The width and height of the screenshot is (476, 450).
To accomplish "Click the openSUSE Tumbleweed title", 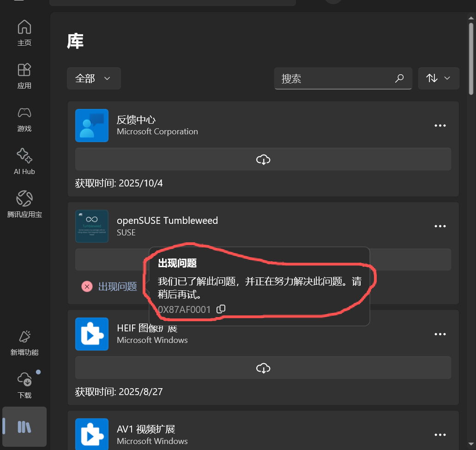I will pos(167,220).
